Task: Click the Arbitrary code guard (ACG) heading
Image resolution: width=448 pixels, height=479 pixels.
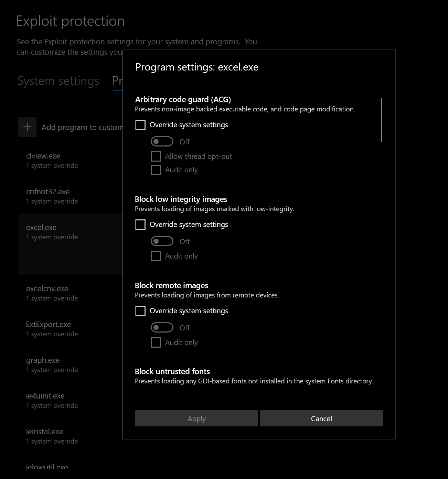Action: [x=183, y=99]
